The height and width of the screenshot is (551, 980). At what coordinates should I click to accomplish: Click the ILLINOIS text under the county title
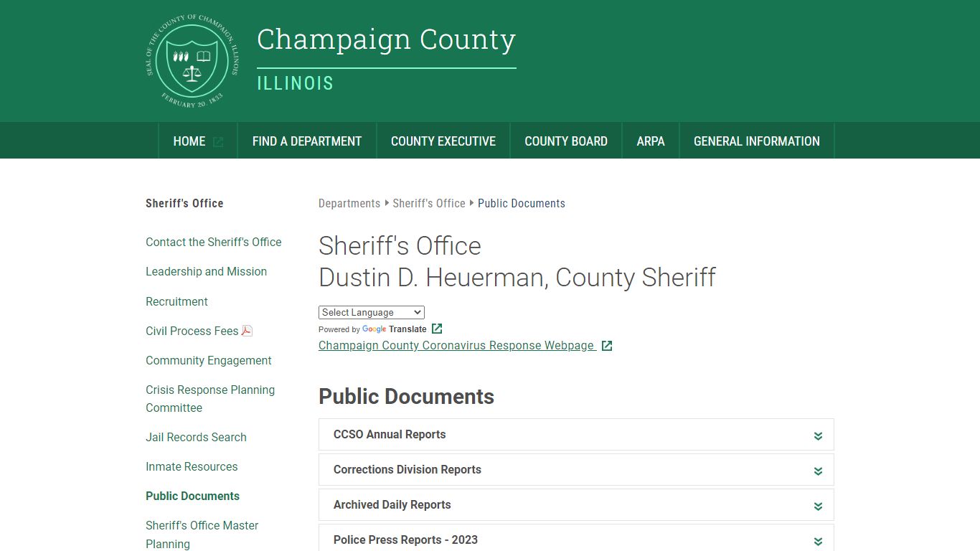tap(295, 83)
